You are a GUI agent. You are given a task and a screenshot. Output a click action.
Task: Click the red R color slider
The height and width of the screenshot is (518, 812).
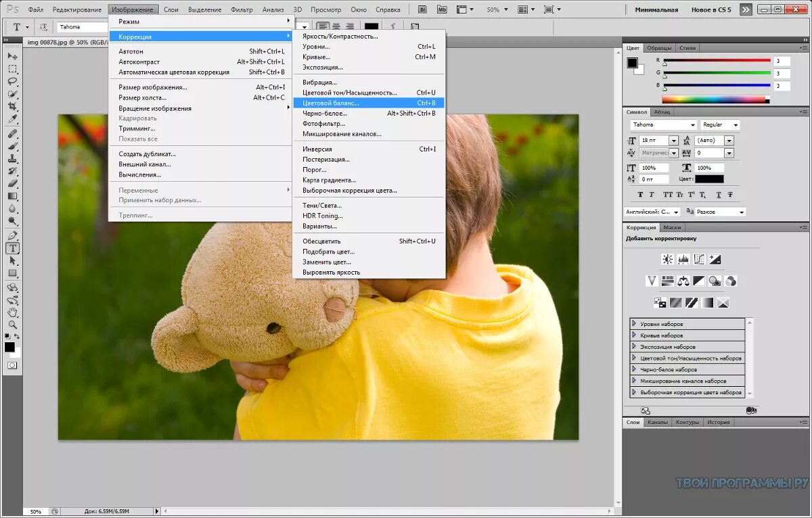(x=717, y=60)
